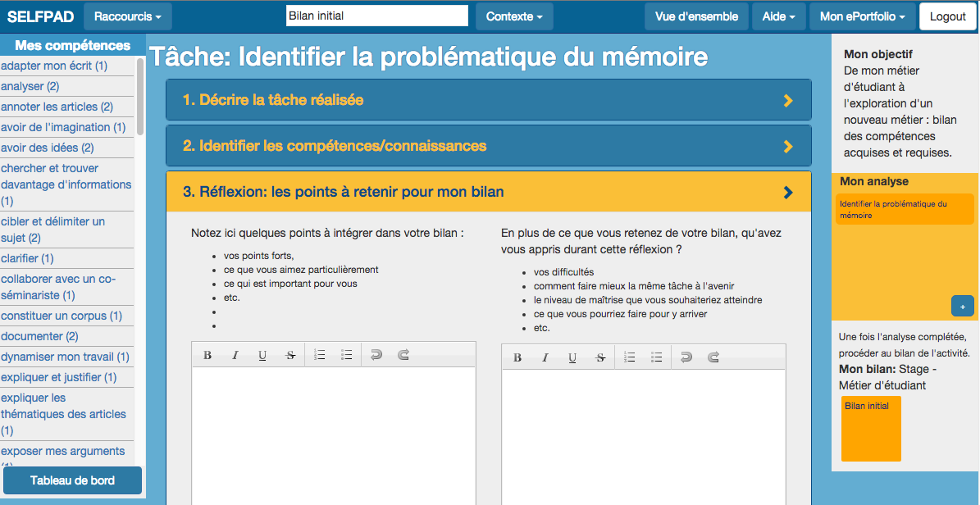Image resolution: width=980 pixels, height=505 pixels.
Task: Click the Bilan initial text field
Action: 376,16
